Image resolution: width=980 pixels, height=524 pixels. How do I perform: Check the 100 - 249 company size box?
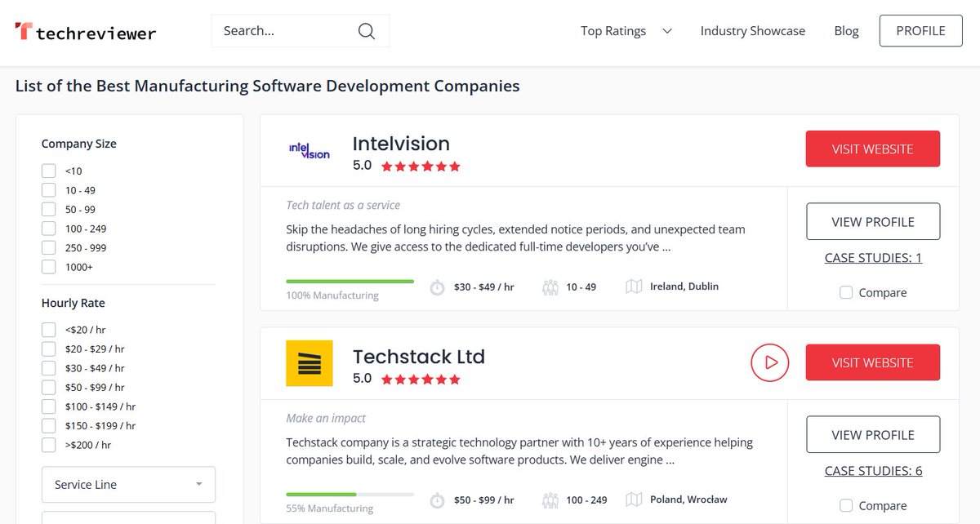pos(49,229)
